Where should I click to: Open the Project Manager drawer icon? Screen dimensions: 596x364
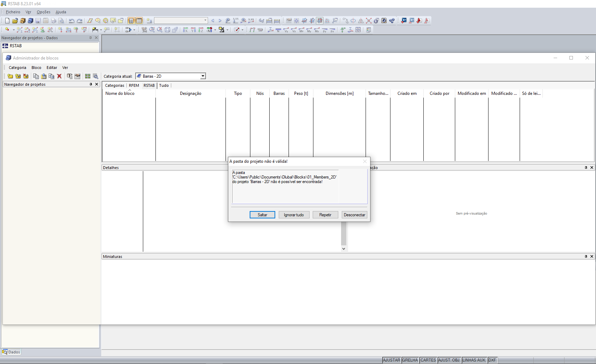(x=22, y=21)
